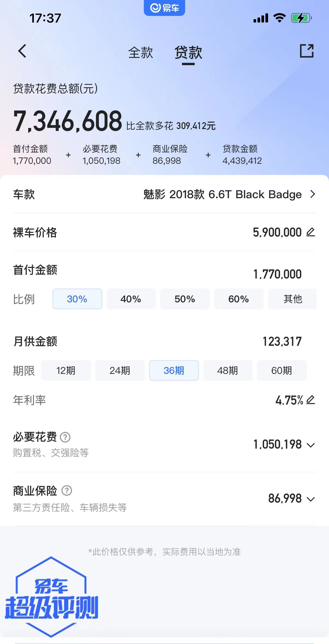
Task: Select 30% down payment ratio
Action: (x=77, y=299)
